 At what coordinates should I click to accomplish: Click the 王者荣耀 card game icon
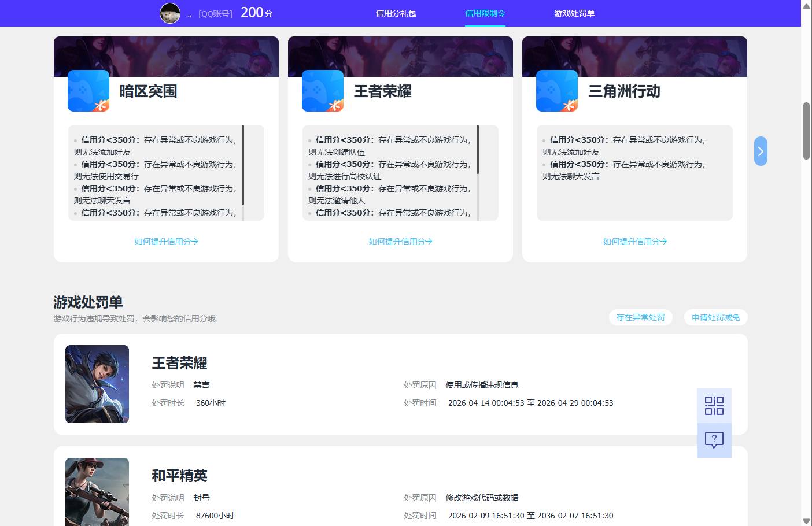[x=323, y=91]
